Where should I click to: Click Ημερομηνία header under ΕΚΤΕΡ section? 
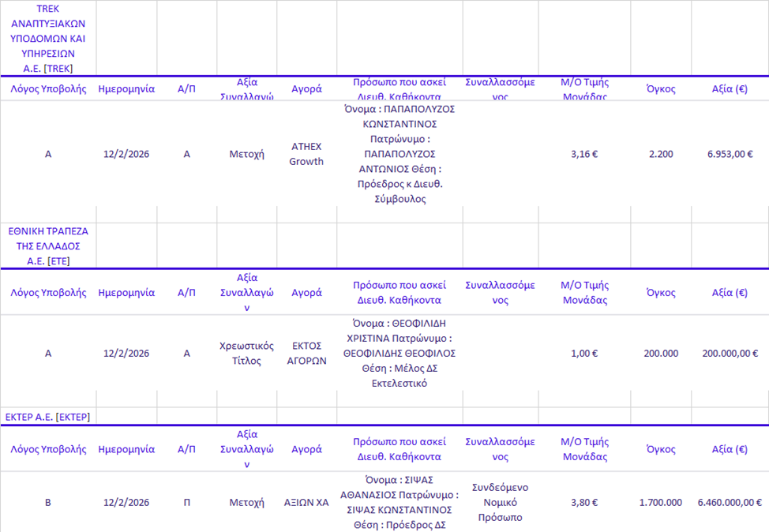[126, 448]
